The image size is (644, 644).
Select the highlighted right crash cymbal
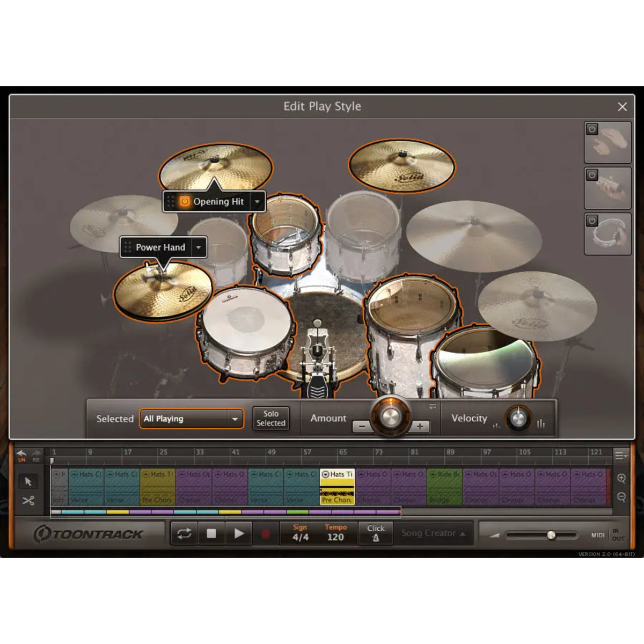coord(402,165)
